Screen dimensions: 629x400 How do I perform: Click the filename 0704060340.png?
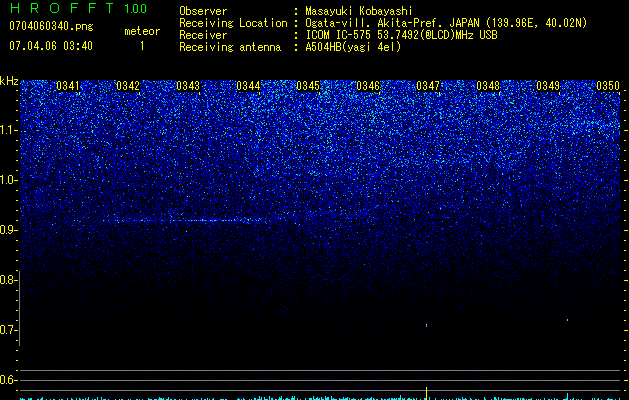click(51, 26)
